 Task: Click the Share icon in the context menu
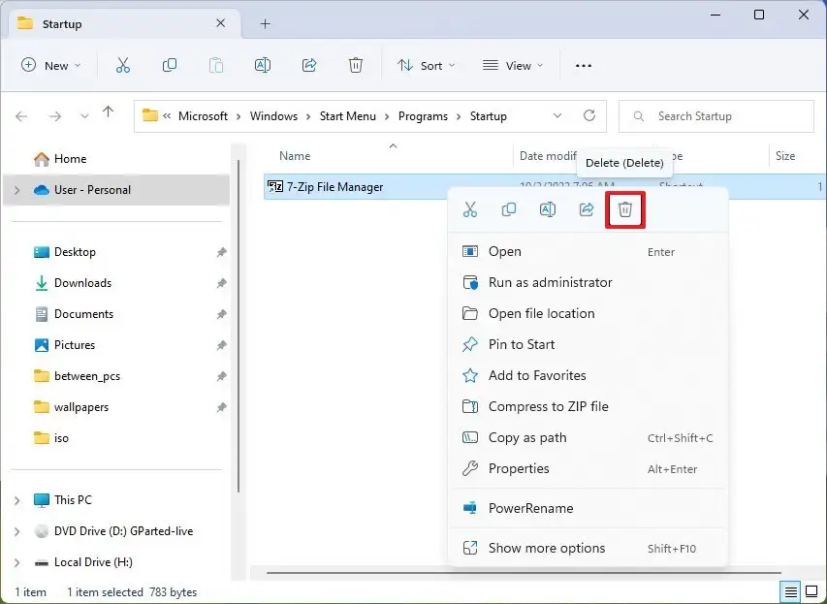(x=586, y=209)
